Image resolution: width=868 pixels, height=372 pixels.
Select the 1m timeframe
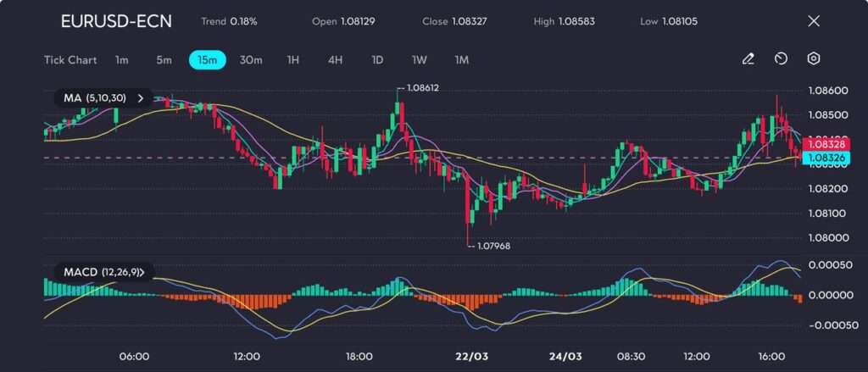click(122, 60)
